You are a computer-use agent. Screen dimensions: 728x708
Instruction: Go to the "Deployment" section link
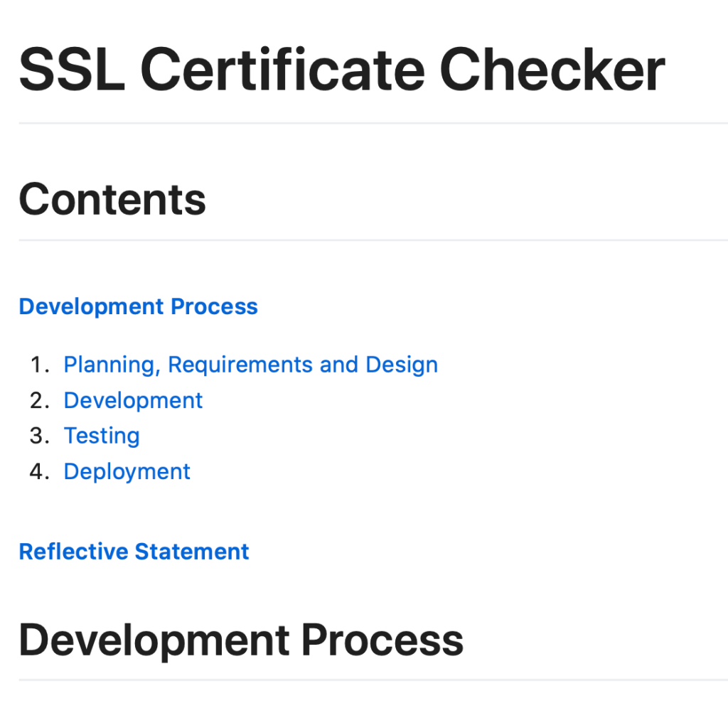(x=127, y=471)
